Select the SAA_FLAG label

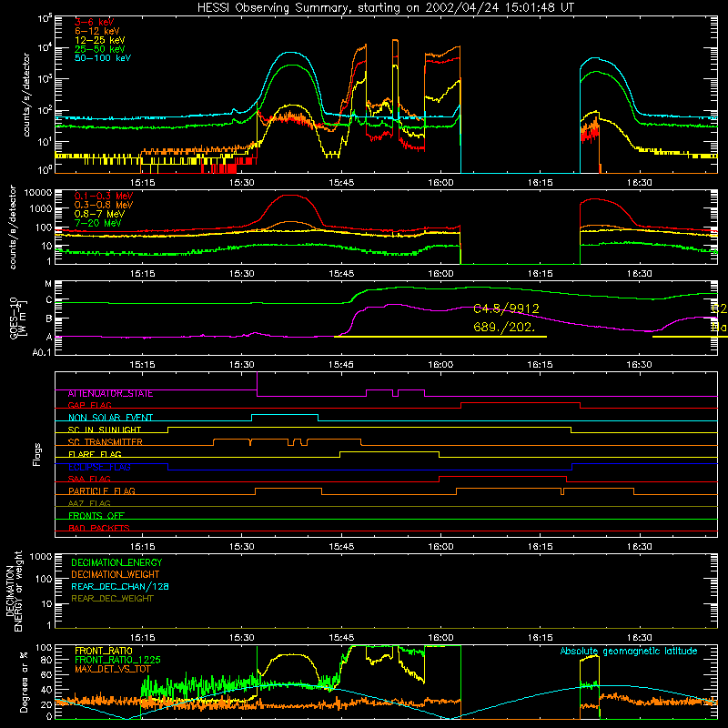(x=89, y=479)
